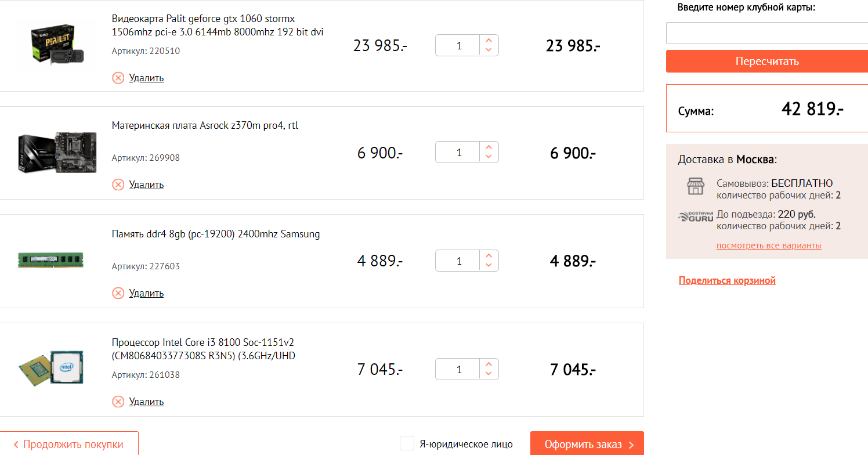Click the store pickup icon in delivery
The image size is (868, 455).
pos(695,186)
